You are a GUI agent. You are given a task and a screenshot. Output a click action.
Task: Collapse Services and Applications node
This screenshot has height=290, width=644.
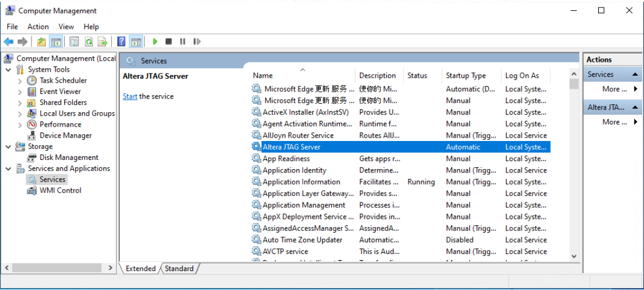(x=9, y=168)
